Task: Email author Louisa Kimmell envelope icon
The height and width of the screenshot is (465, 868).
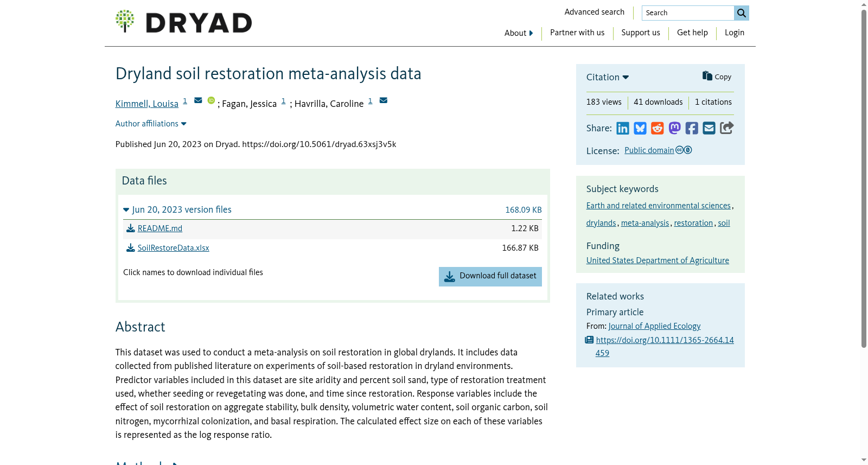Action: coord(198,100)
